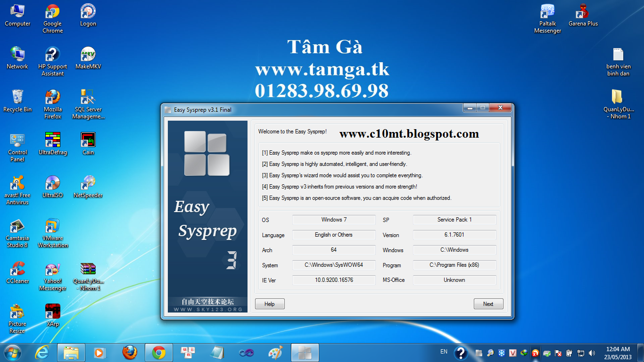Select the UltraISO desktop shortcut
Screen dimensions: 644x362
(52, 187)
